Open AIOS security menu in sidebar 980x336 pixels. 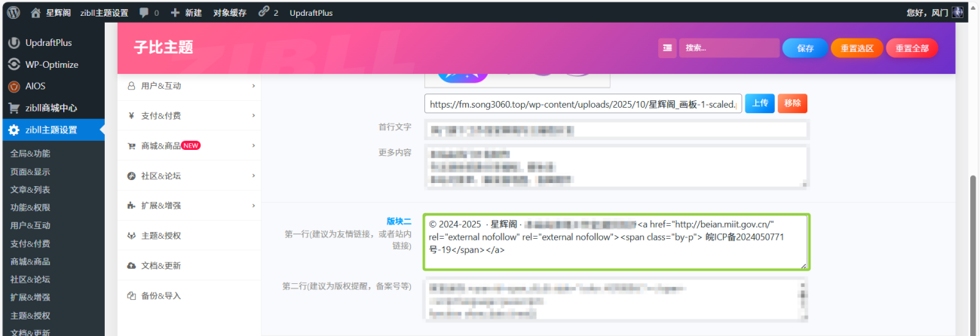click(x=35, y=86)
